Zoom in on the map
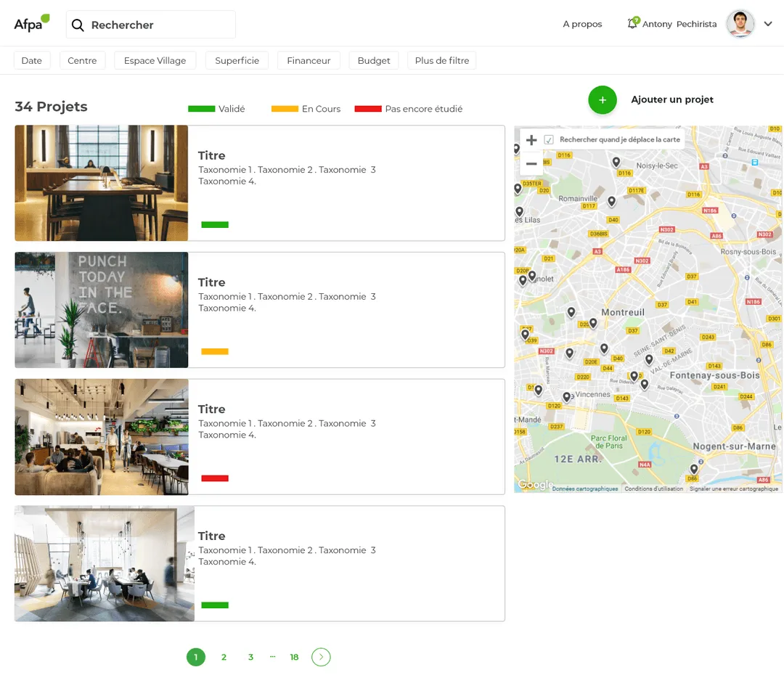 (x=531, y=140)
